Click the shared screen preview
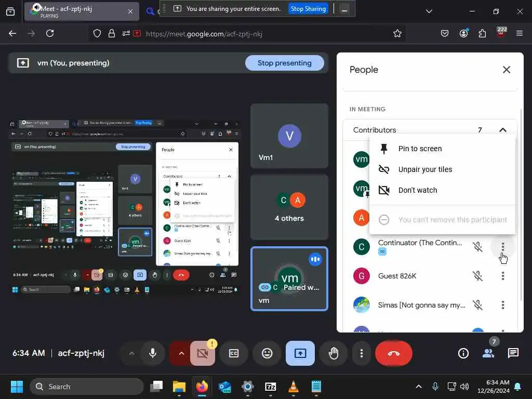The height and width of the screenshot is (399, 532). (125, 206)
